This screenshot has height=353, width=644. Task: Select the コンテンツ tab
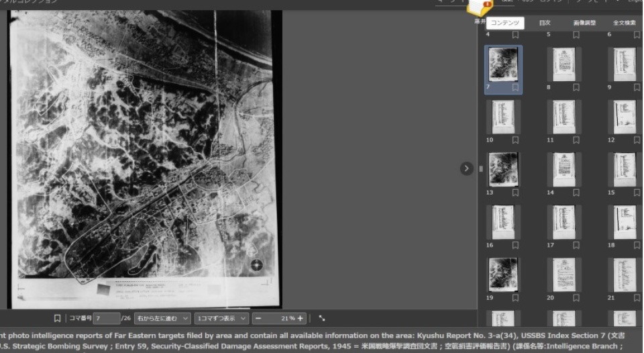click(x=505, y=23)
